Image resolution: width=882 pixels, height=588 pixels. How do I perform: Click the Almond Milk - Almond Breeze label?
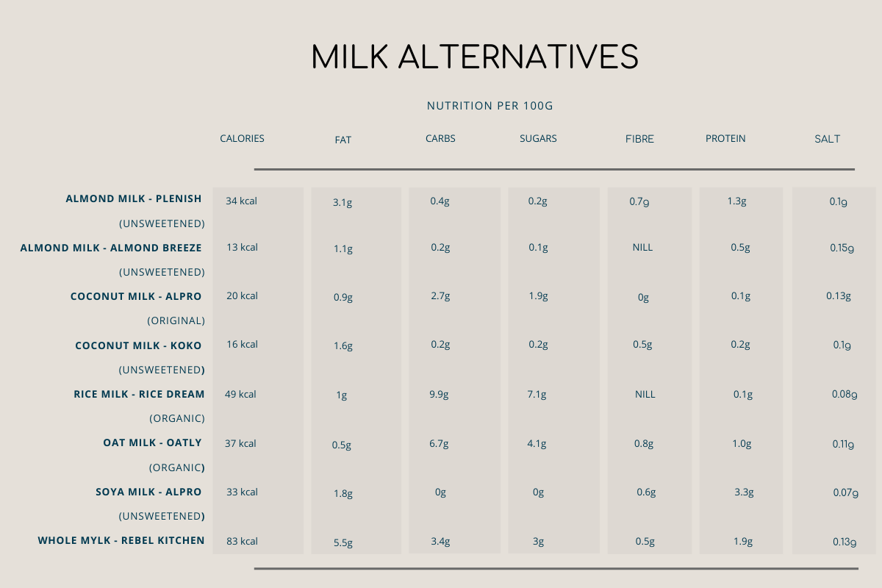pos(111,248)
